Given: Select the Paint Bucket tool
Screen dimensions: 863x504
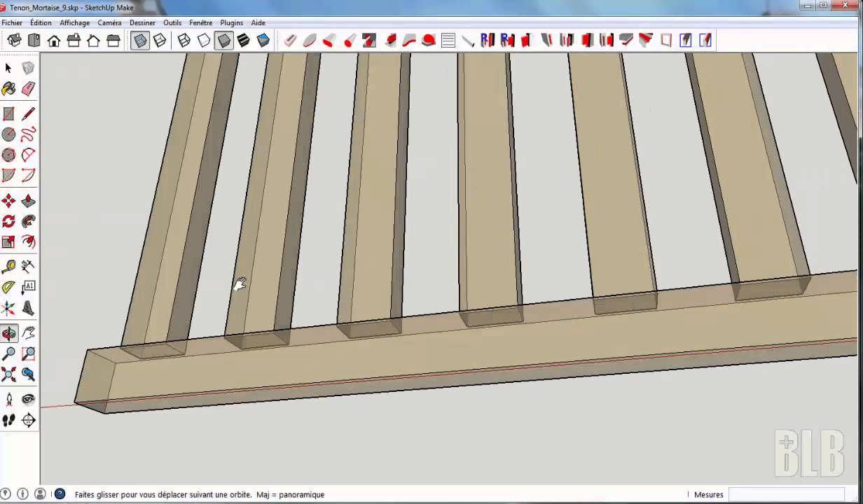Looking at the screenshot, I should click(8, 89).
